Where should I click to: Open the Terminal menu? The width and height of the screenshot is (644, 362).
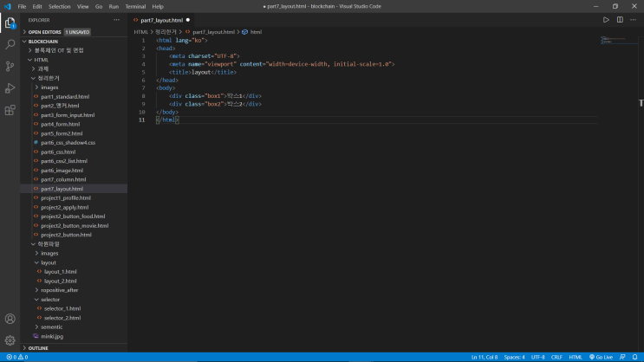point(135,7)
